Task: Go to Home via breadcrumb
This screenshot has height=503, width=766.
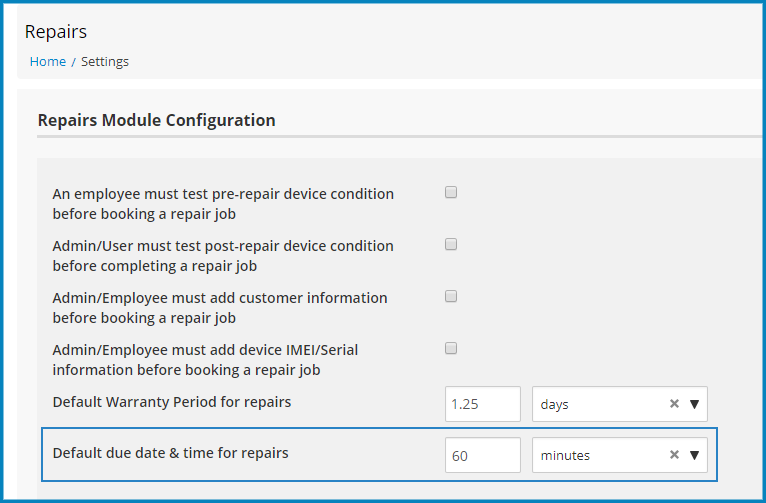Action: point(48,62)
